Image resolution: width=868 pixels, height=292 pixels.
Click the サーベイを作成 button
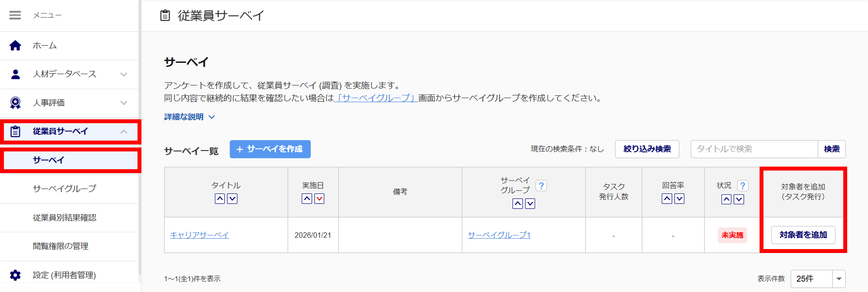270,149
